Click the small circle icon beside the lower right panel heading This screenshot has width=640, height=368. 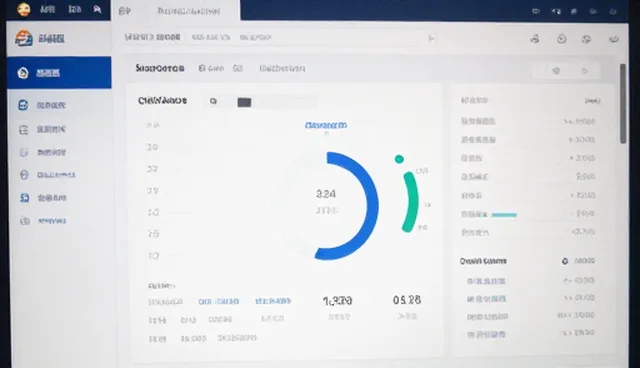pos(565,261)
